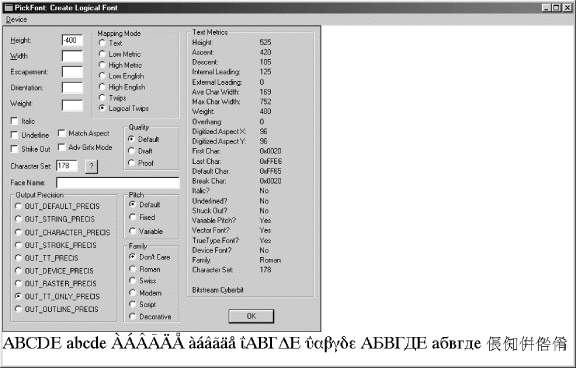Select OUT_TT_PRECIS output precision
Viewport: 576px width, 368px height.
[18, 258]
